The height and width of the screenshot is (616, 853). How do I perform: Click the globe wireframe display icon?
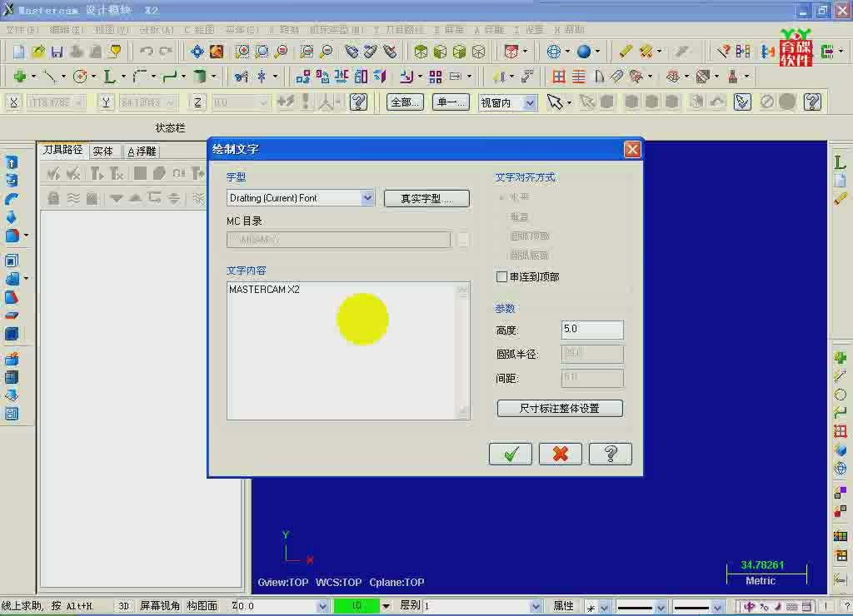pyautogui.click(x=553, y=52)
